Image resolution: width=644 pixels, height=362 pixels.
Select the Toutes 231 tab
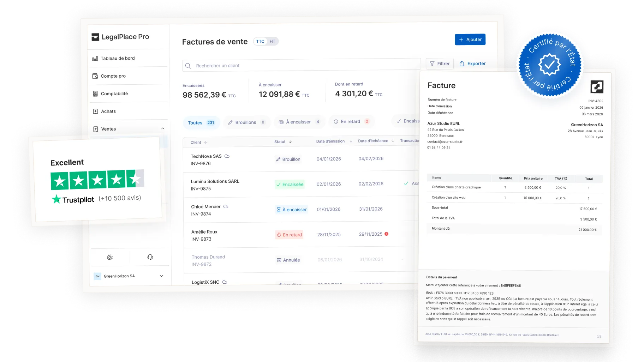201,123
